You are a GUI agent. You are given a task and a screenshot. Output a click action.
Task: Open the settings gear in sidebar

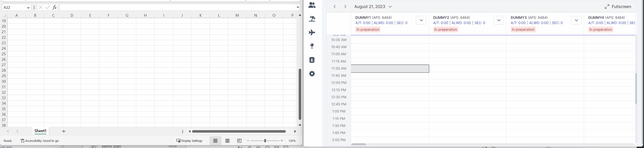click(312, 74)
